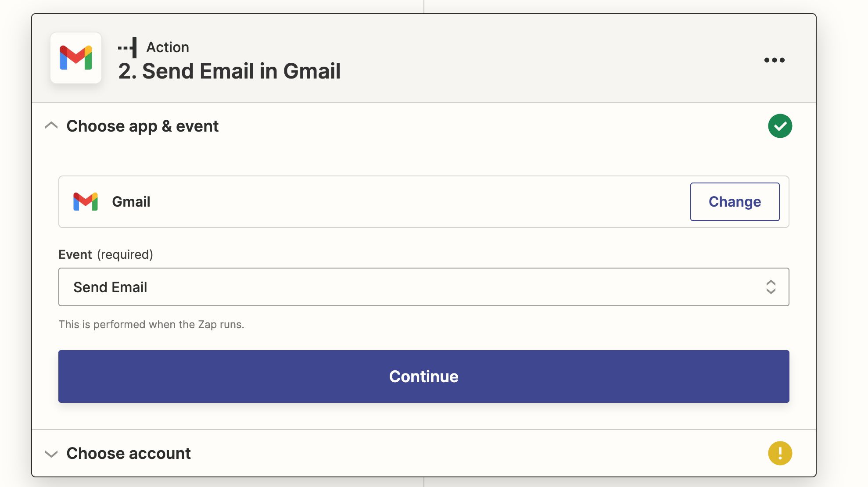868x487 pixels.
Task: Open the Send Email event dropdown
Action: (x=423, y=287)
